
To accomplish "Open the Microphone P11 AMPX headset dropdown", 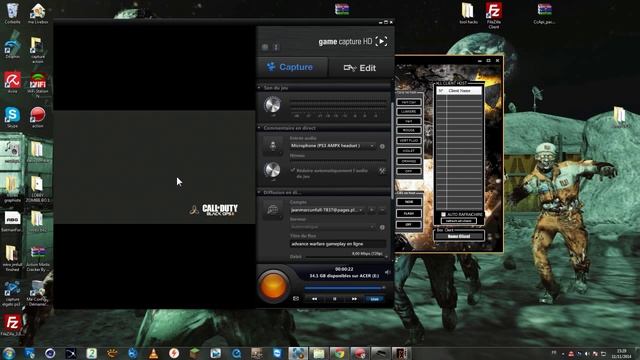I will [x=332, y=146].
